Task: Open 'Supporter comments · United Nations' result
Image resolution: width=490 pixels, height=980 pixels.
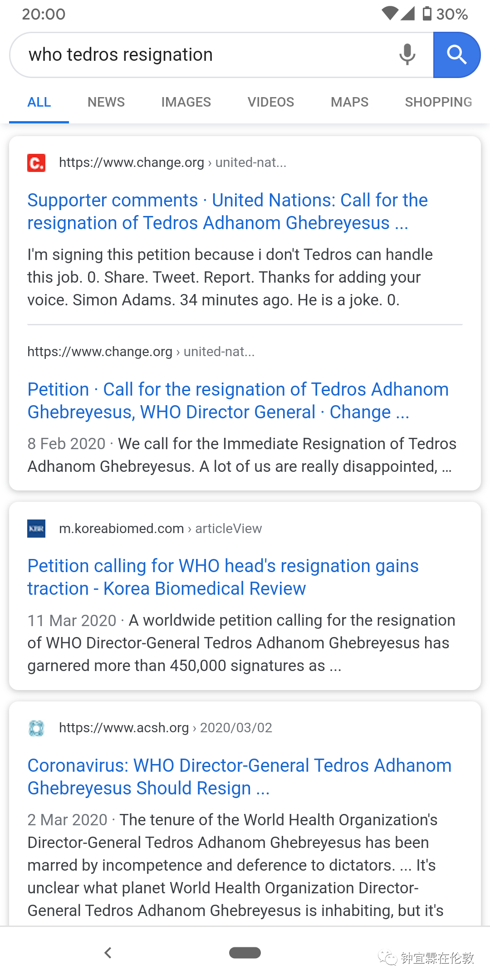Action: pyautogui.click(x=227, y=211)
